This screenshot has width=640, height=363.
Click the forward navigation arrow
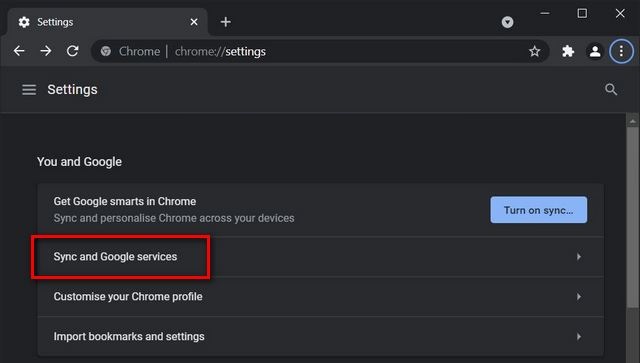tap(46, 51)
